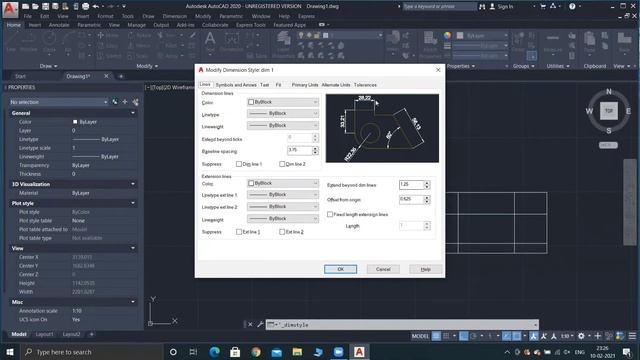Open the AutoCAD application menu logo
Screen dimensions: 640x360
[x=10, y=9]
